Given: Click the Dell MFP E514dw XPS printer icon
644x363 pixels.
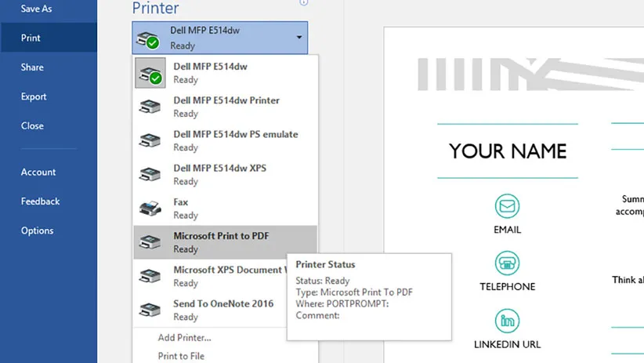Looking at the screenshot, I should pos(150,175).
